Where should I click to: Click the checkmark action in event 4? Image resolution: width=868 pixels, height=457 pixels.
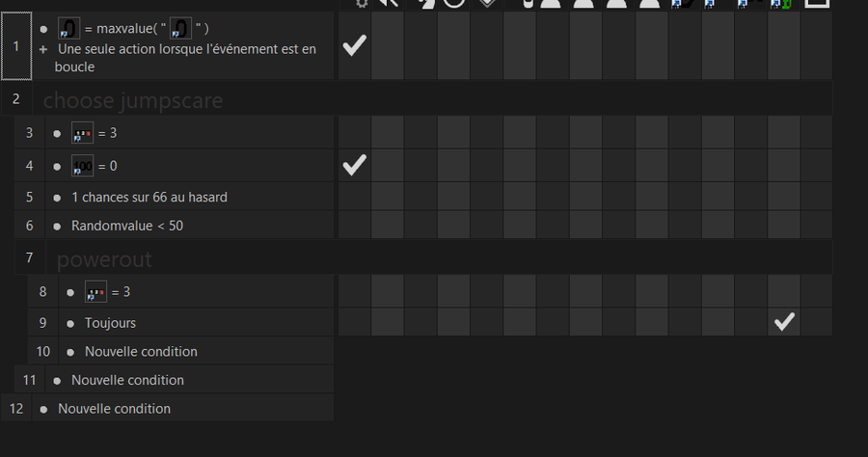pos(354,165)
